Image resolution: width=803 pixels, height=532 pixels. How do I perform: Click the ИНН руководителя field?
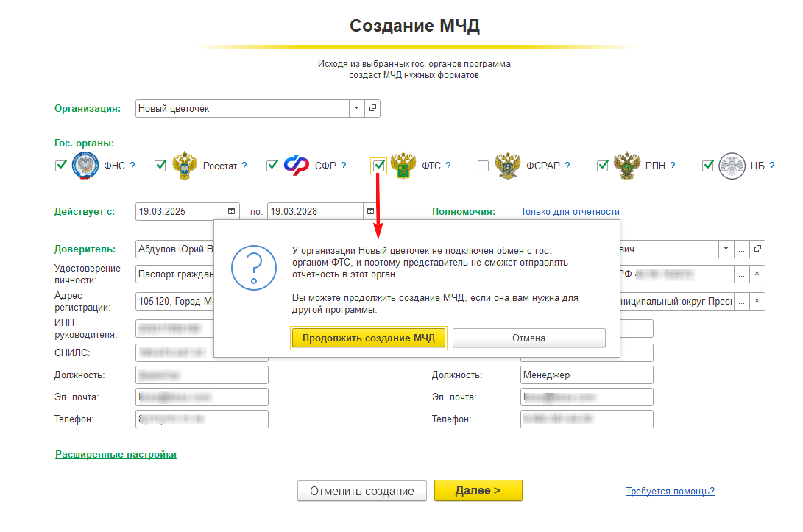[174, 328]
